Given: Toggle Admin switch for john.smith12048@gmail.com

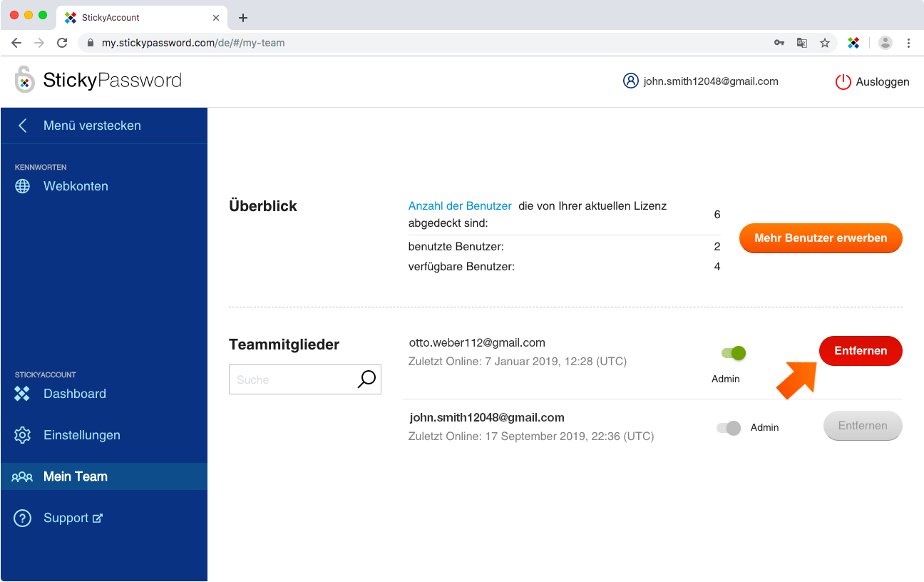Looking at the screenshot, I should click(729, 428).
